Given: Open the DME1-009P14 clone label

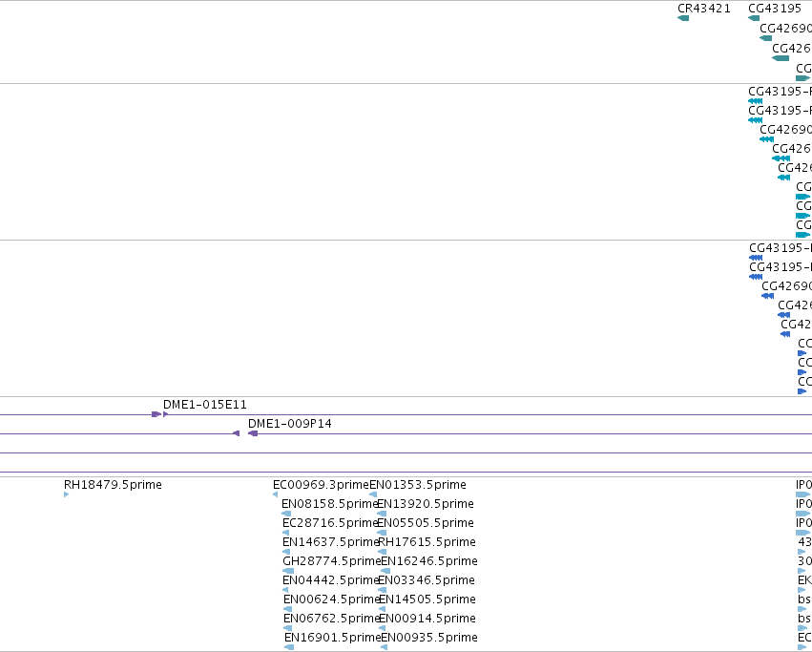Looking at the screenshot, I should 289,424.
